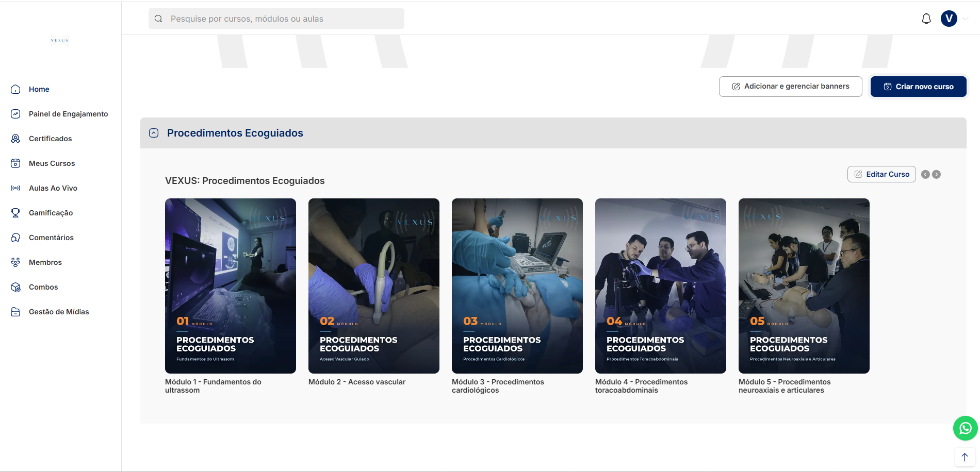Click the green WhatsApp chat icon

(965, 428)
